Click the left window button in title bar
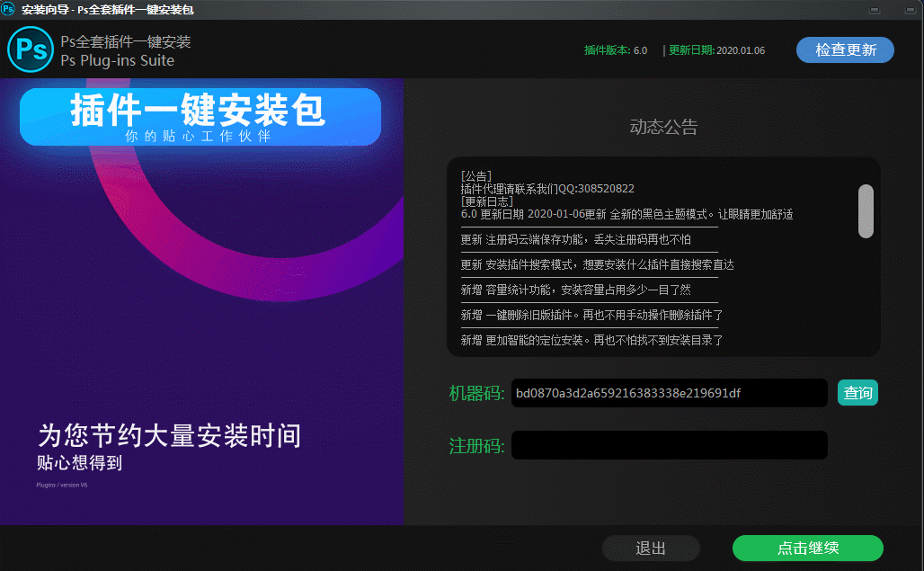Image resolution: width=924 pixels, height=571 pixels. coord(875,10)
